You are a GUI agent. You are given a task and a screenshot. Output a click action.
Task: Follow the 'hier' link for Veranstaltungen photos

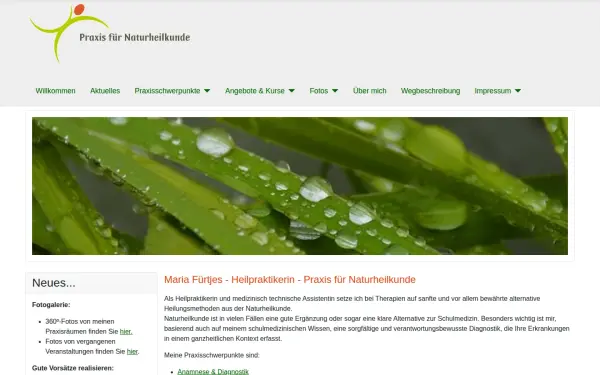tap(132, 351)
